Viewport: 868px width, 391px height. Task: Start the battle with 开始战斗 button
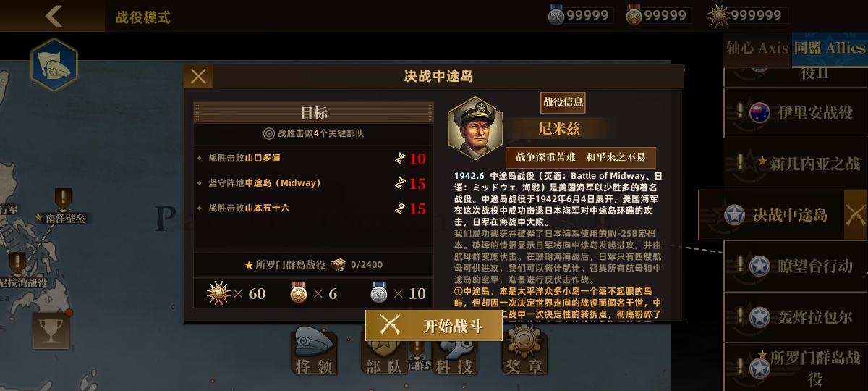[434, 325]
